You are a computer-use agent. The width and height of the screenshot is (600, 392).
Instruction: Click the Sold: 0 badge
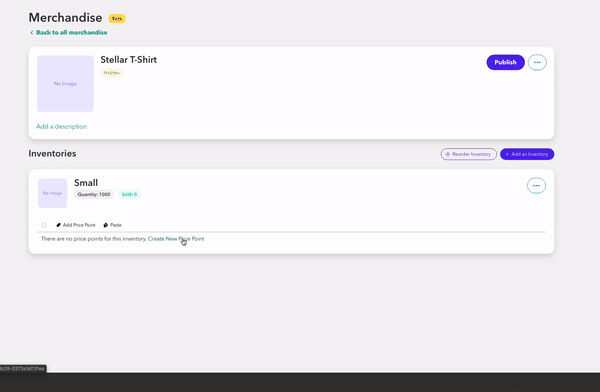coord(129,194)
